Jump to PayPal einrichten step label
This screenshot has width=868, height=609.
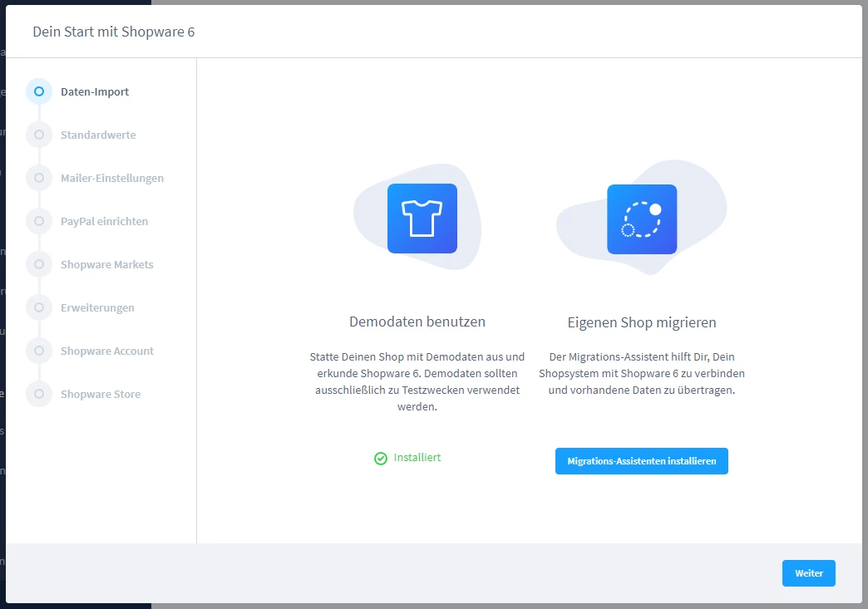point(105,222)
